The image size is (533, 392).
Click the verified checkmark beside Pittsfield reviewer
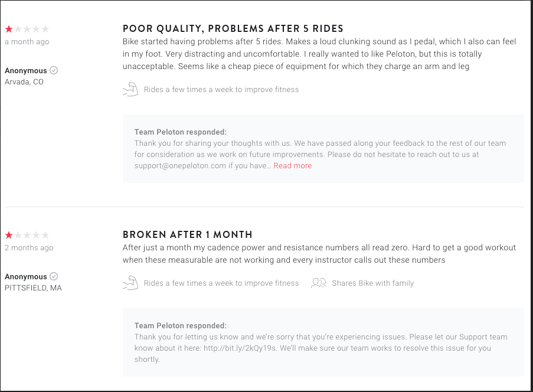(54, 276)
